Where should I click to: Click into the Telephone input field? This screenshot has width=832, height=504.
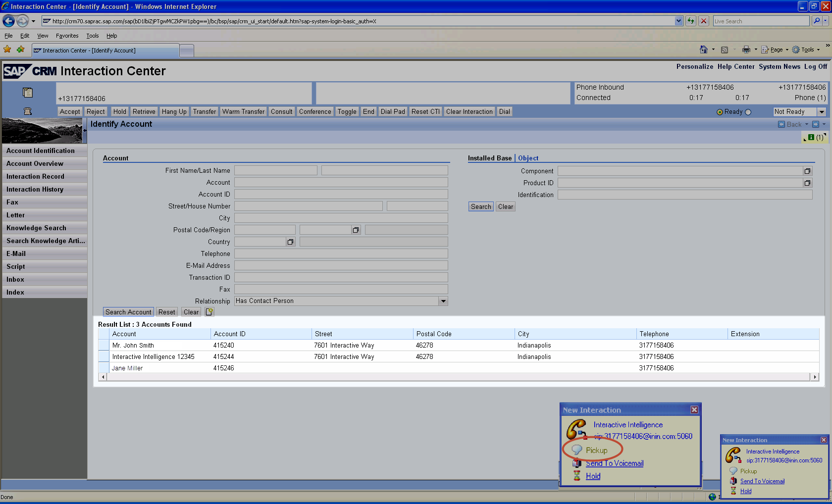coord(341,253)
